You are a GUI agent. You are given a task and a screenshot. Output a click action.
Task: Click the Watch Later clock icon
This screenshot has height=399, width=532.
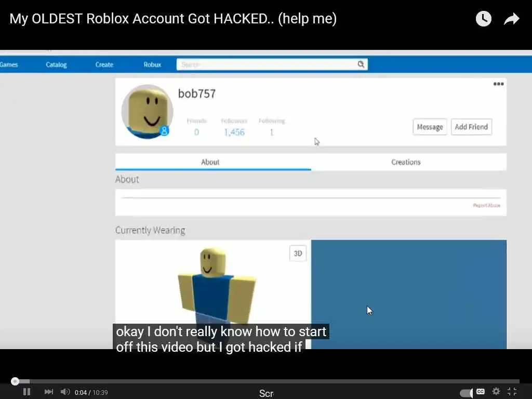(x=484, y=19)
